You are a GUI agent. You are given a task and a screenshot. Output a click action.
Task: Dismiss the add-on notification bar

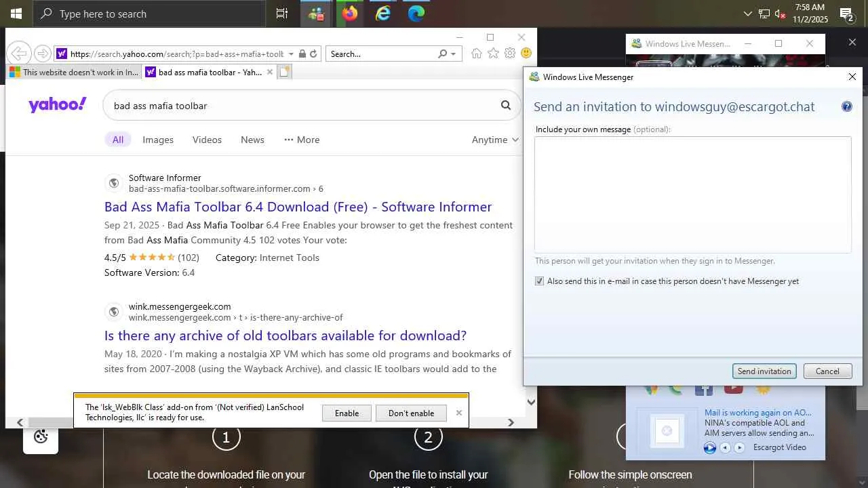coord(459,413)
